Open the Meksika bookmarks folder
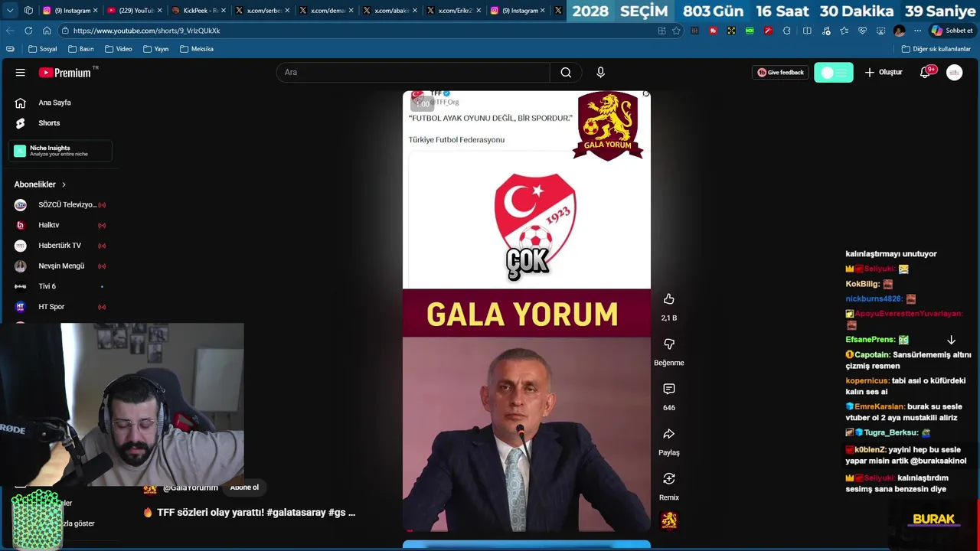Viewport: 980px width, 551px height. (197, 49)
